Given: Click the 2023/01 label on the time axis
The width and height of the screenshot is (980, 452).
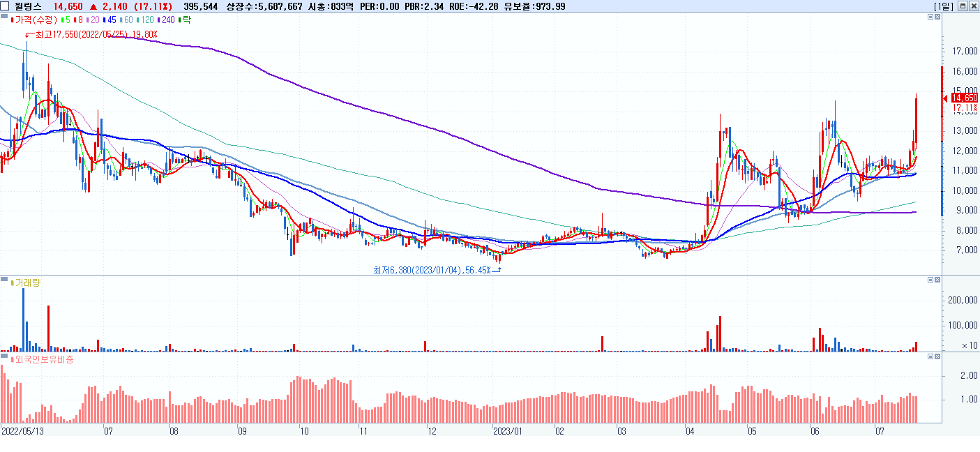Looking at the screenshot, I should coord(507,431).
